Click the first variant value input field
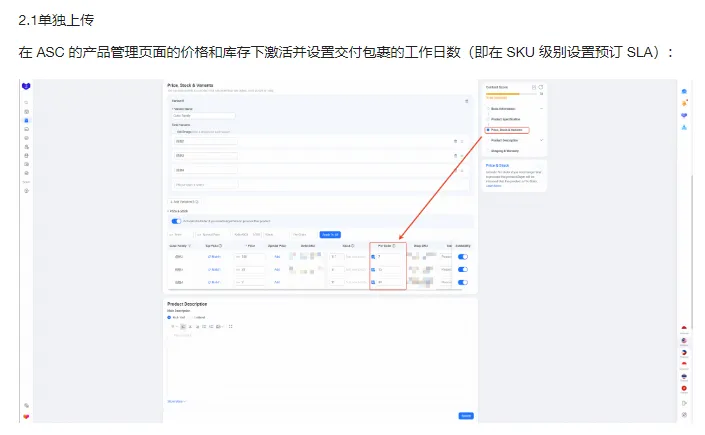The height and width of the screenshot is (435, 705). click(205, 141)
